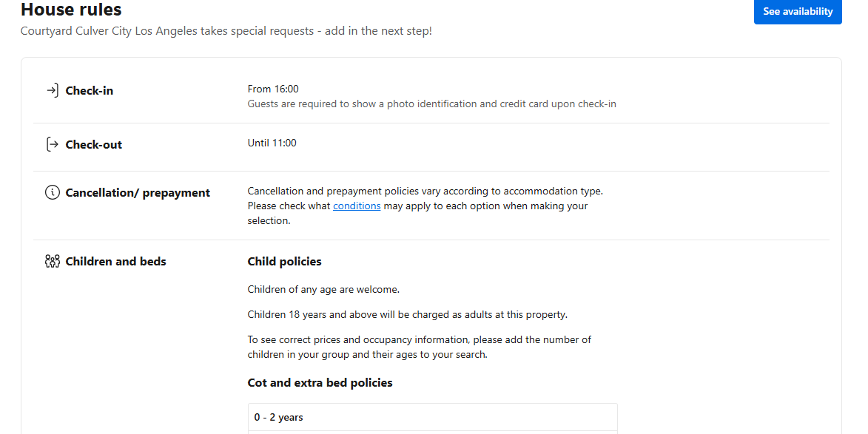Click the special requests subtitle text
This screenshot has width=868, height=434.
(x=226, y=31)
